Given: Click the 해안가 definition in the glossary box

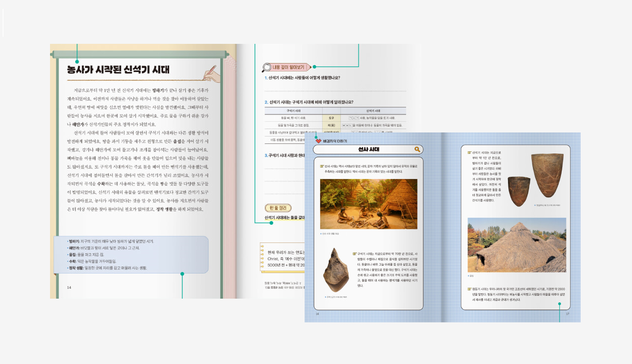Looking at the screenshot, I should tap(103, 248).
